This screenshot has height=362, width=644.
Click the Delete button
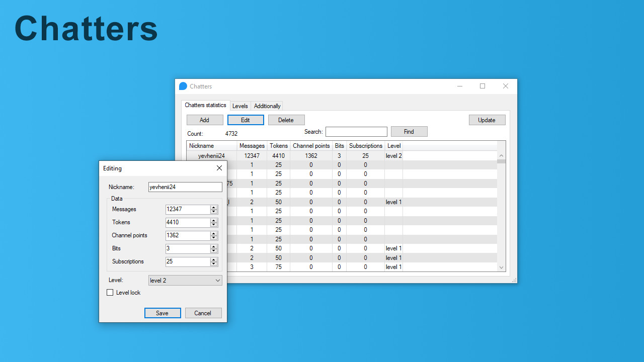286,120
